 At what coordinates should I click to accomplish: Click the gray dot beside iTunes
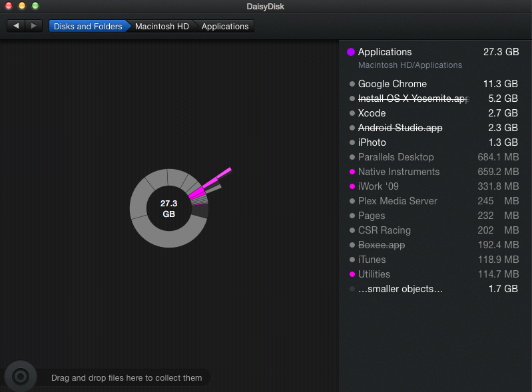pos(352,260)
